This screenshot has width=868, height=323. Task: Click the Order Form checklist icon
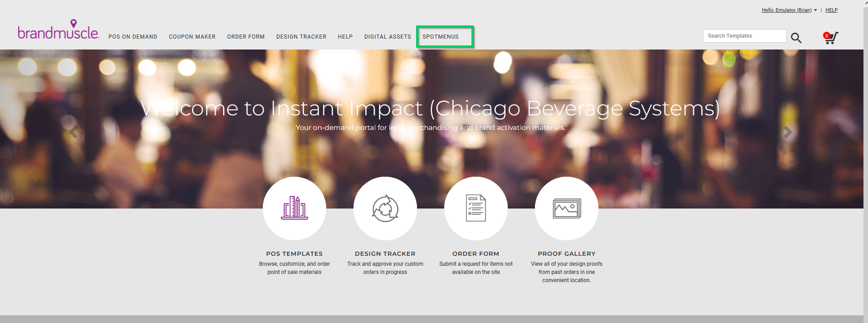[476, 209]
